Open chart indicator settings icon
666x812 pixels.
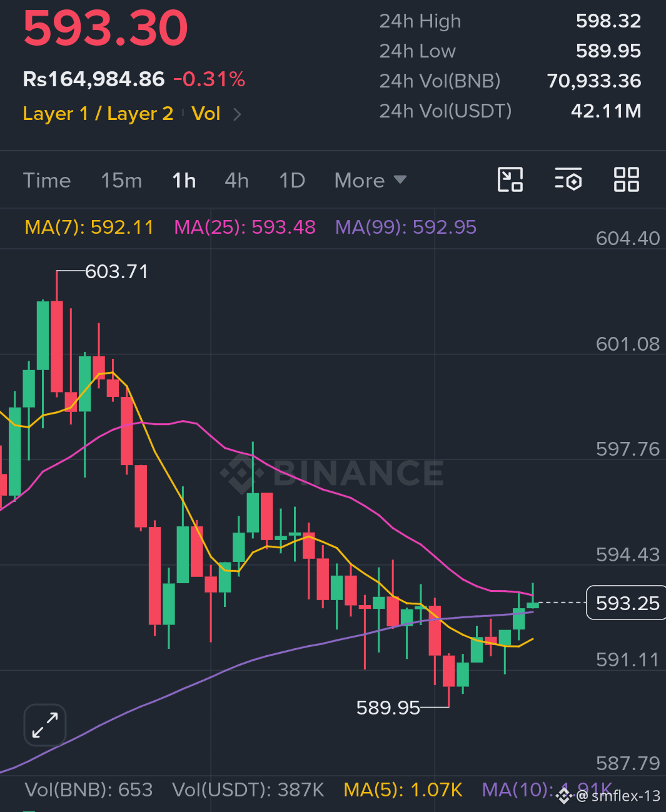568,180
